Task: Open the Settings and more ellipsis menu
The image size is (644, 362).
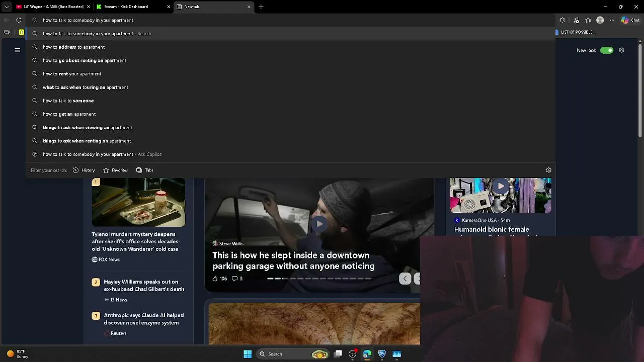Action: (x=612, y=20)
